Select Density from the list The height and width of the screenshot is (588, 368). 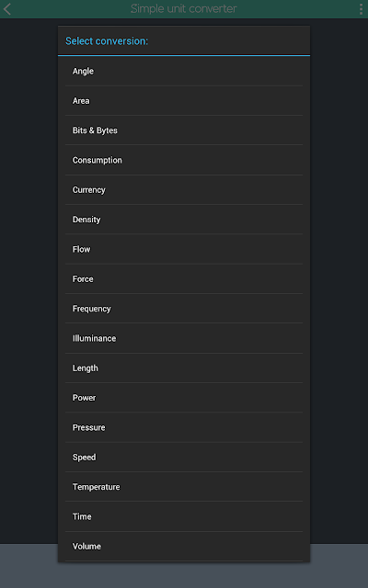point(184,220)
